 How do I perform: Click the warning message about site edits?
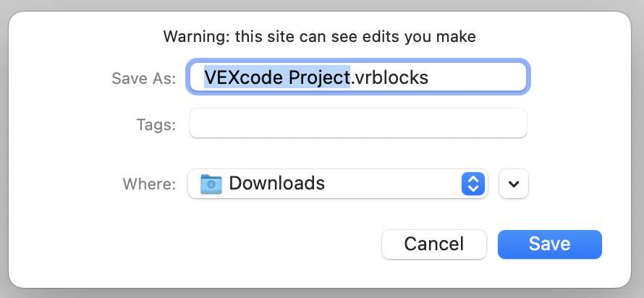[x=319, y=35]
